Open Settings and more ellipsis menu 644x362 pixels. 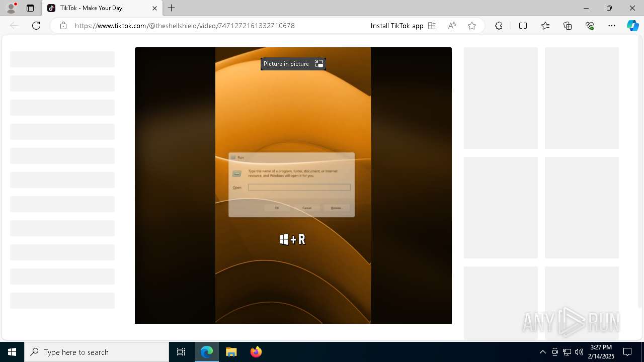click(612, 26)
